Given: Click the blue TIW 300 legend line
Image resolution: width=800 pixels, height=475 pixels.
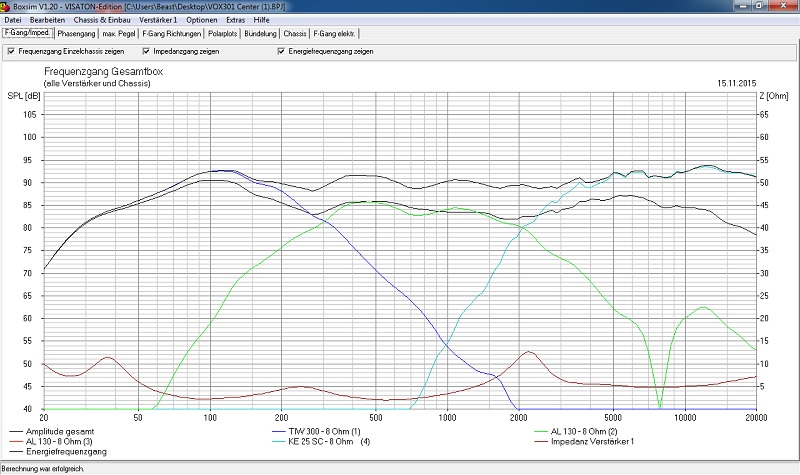Looking at the screenshot, I should pos(279,430).
